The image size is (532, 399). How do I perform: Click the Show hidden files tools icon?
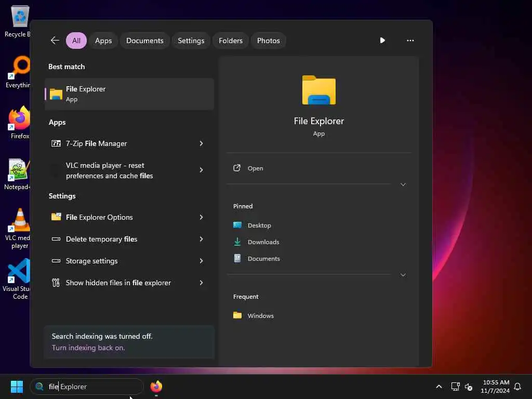click(56, 283)
